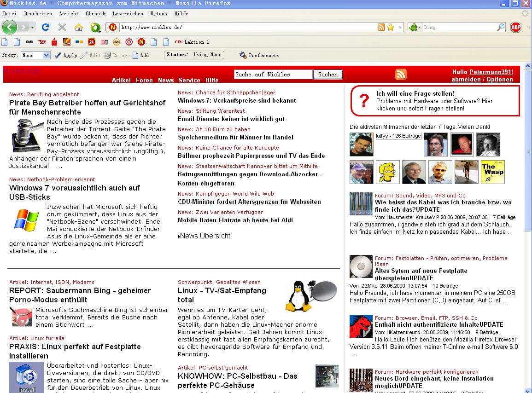Viewport: 532px width, 393px height.
Task: Select Foren in the Nickles navigation
Action: point(144,81)
